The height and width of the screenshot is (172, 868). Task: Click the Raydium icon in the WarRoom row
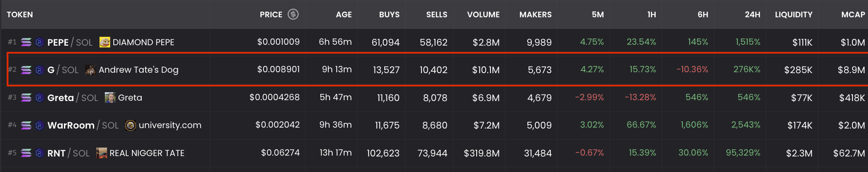click(x=40, y=125)
